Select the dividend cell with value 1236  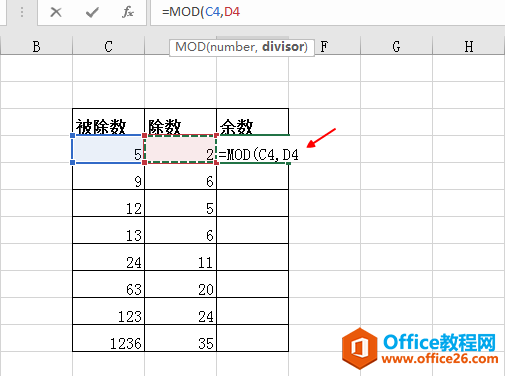(x=108, y=338)
